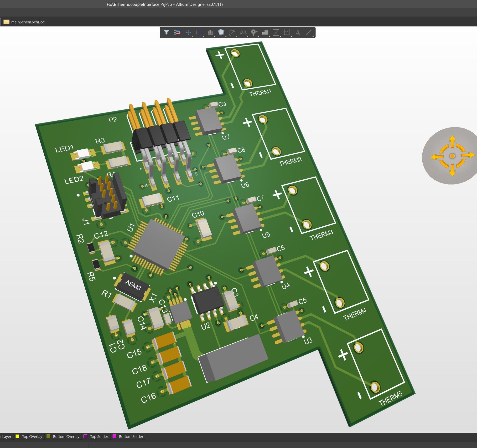
Task: Click the U6 designator text
Action: click(245, 185)
